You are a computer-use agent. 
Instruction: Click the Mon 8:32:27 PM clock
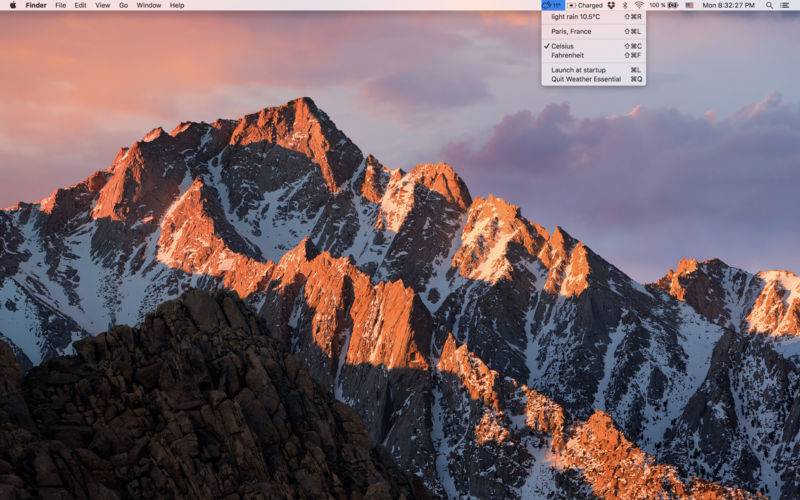tap(729, 5)
